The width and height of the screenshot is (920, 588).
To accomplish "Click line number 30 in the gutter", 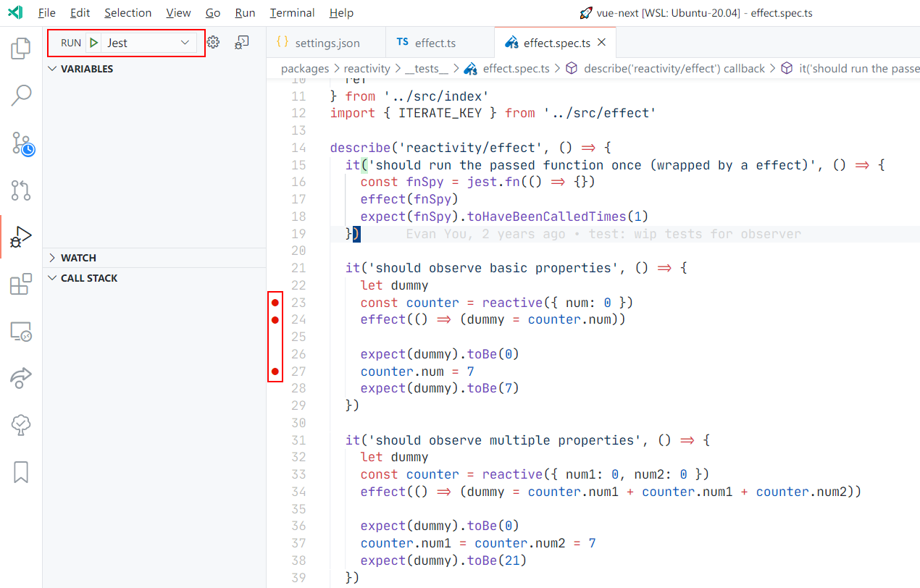I will (x=299, y=422).
